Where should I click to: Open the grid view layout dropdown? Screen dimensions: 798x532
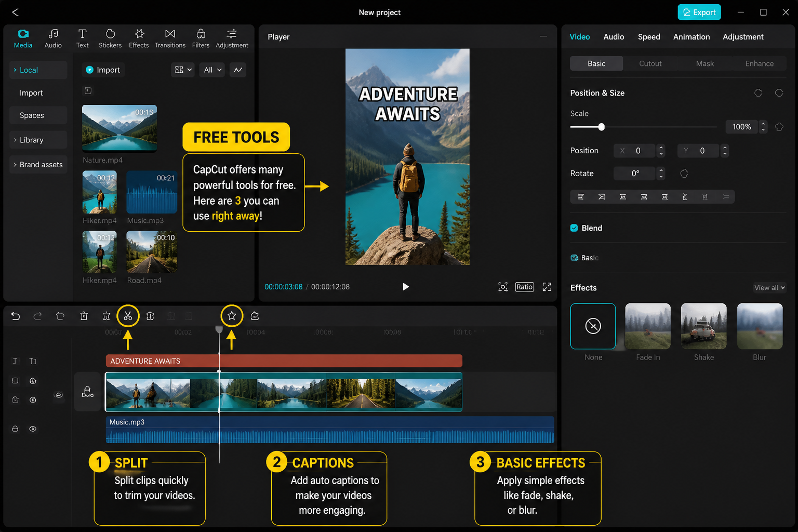click(x=183, y=70)
